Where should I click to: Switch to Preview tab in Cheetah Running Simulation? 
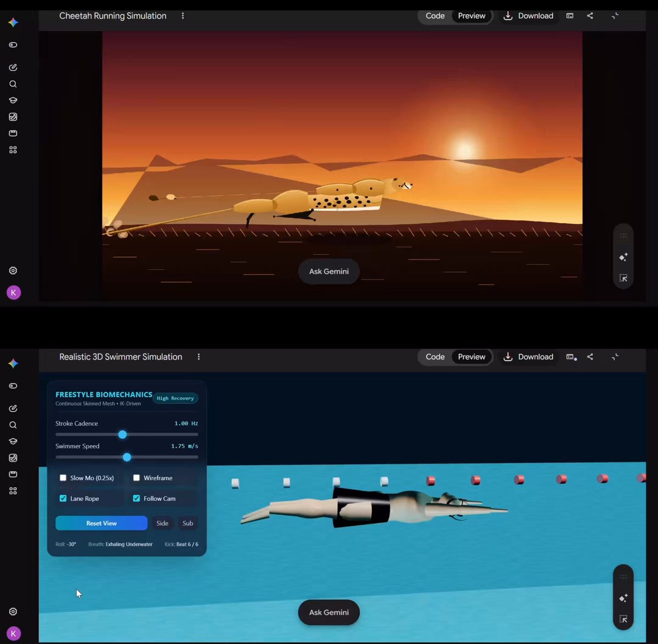472,16
